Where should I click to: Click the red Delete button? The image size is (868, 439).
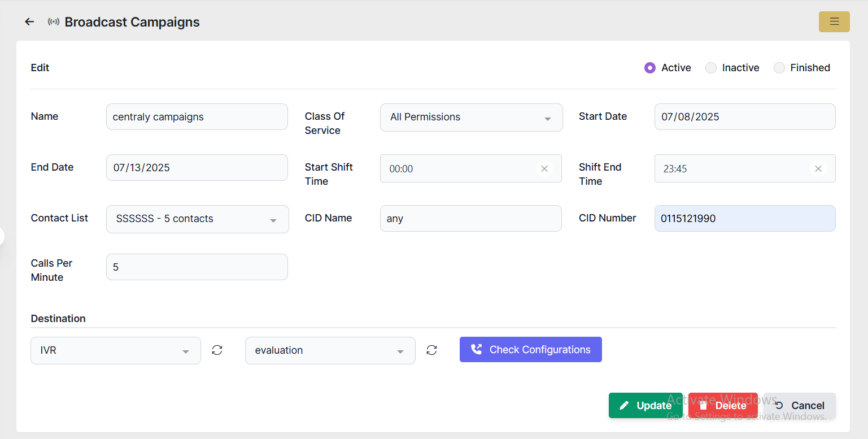point(723,406)
